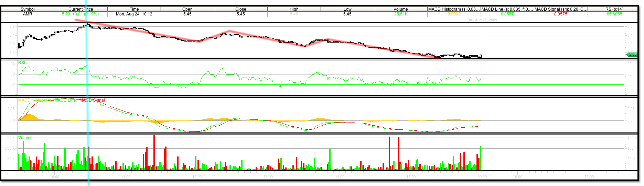Click the green 5.18 price tag marker

[632, 54]
